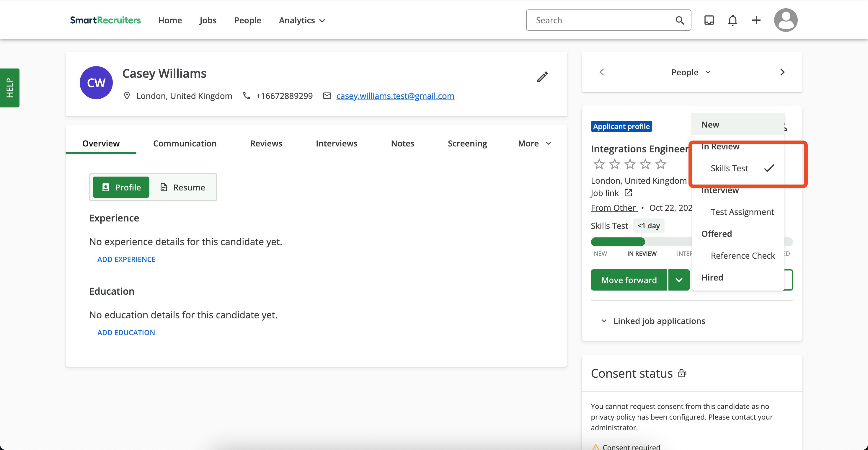Switch to the Communication tab
The image size is (868, 450).
(x=185, y=144)
